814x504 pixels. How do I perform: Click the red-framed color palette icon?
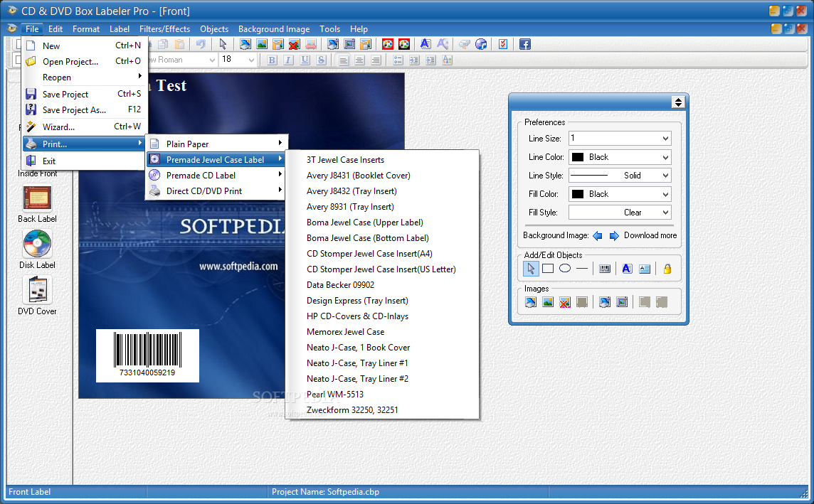tap(387, 44)
